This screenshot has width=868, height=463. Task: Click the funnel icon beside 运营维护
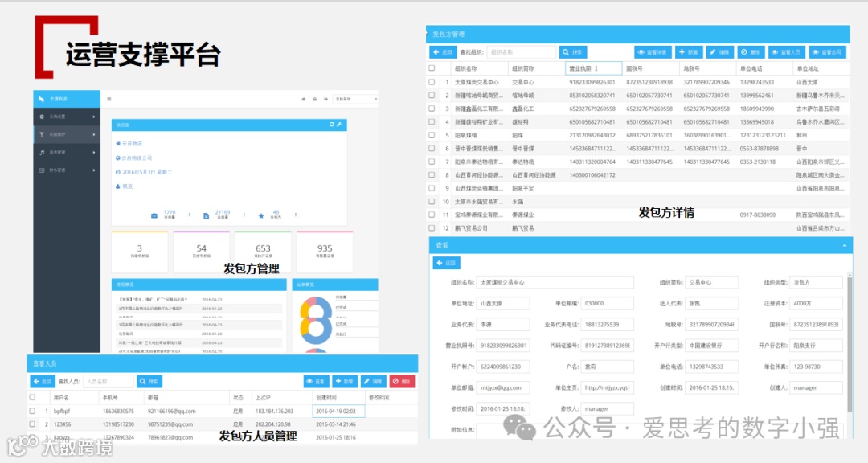42,133
